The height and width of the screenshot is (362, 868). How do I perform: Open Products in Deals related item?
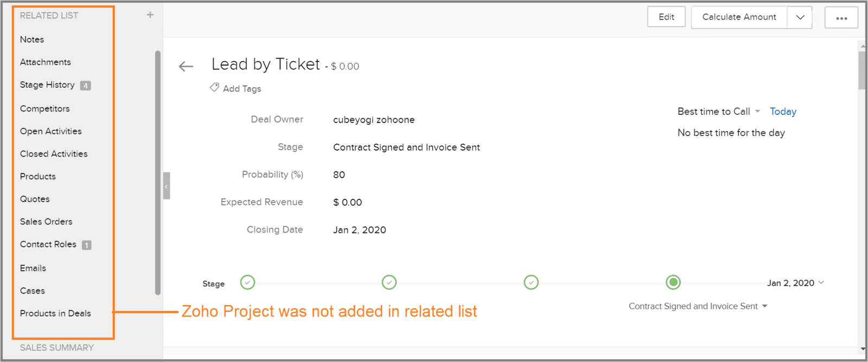[55, 313]
